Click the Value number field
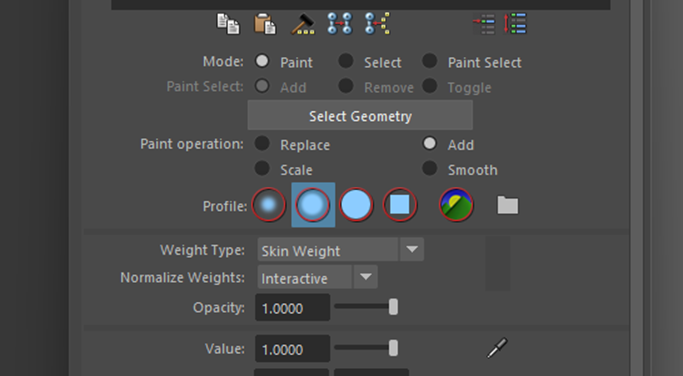Image resolution: width=683 pixels, height=376 pixels. 292,349
